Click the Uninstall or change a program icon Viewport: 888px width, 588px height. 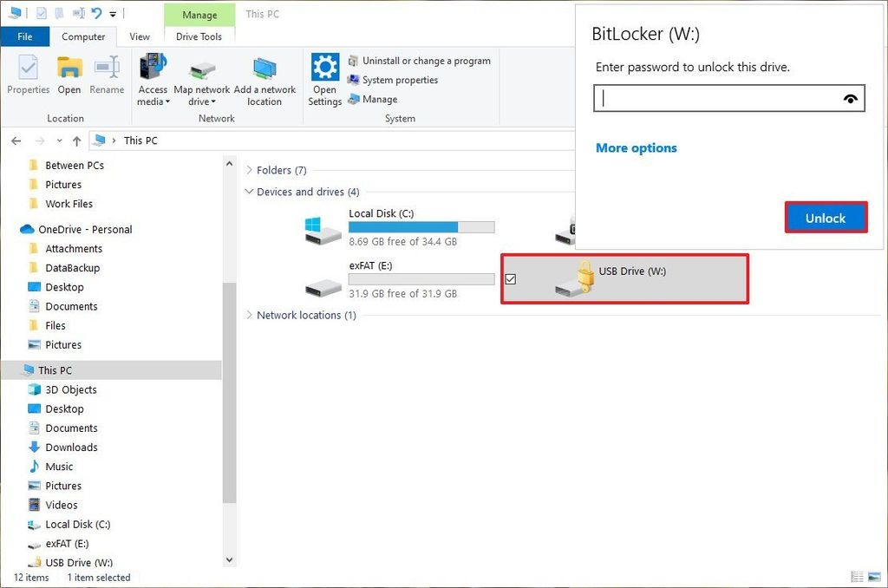pyautogui.click(x=352, y=61)
